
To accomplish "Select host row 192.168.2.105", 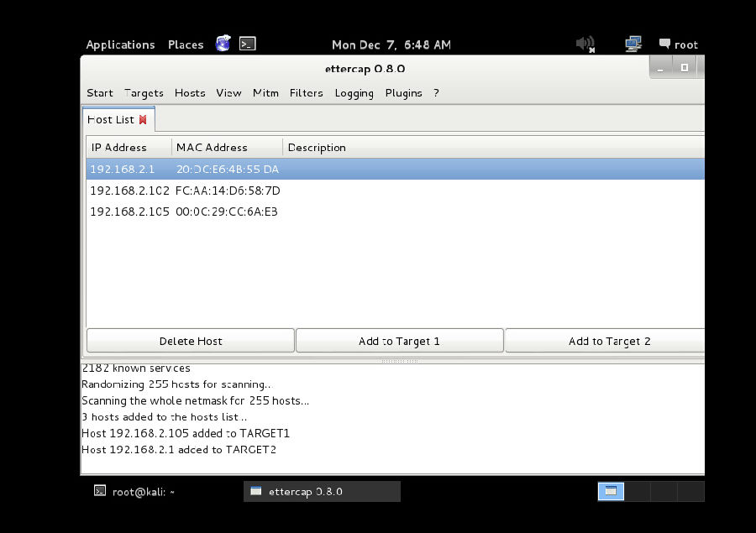I will click(396, 212).
